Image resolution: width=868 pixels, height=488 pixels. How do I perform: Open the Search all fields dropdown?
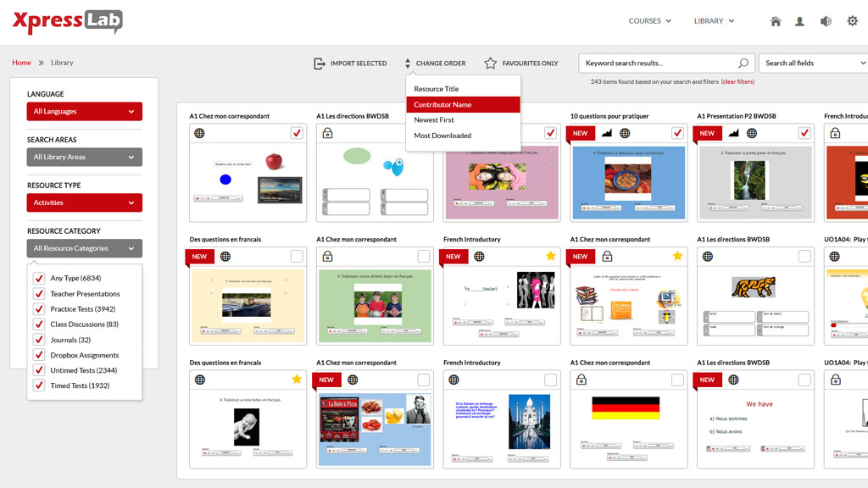[x=813, y=63]
